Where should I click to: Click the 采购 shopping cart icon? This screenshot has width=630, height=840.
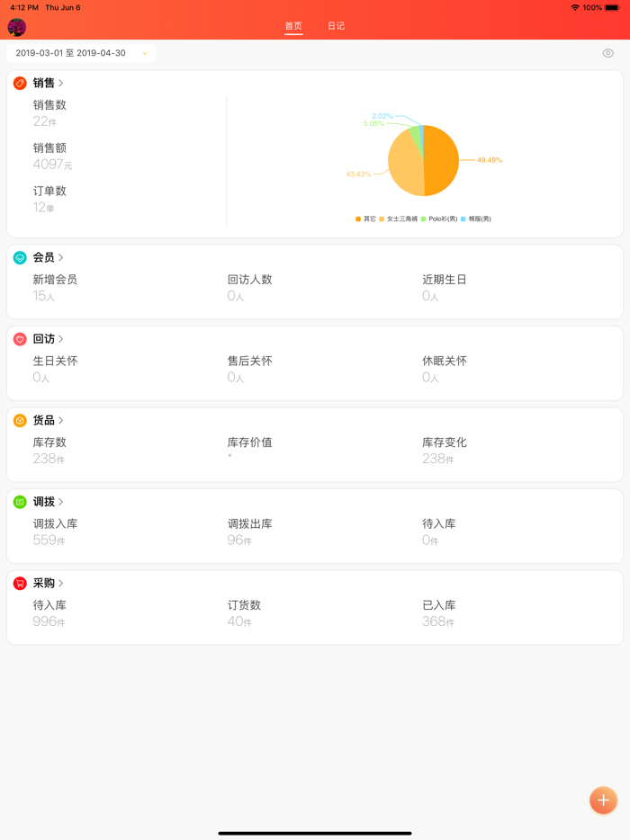[x=20, y=583]
